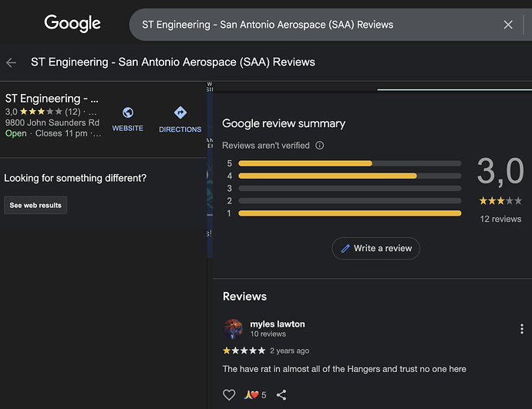
Task: Open myles lawton reviewer name link
Action: click(277, 324)
